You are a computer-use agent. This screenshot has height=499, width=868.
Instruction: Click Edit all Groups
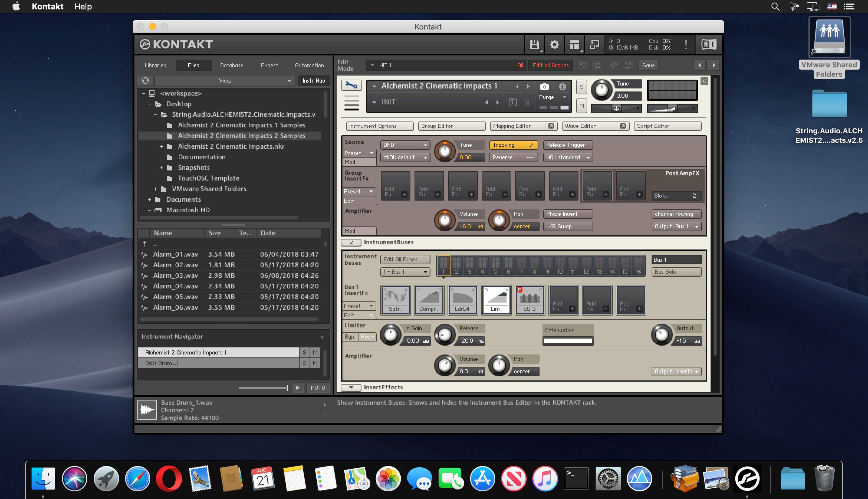[x=550, y=65]
